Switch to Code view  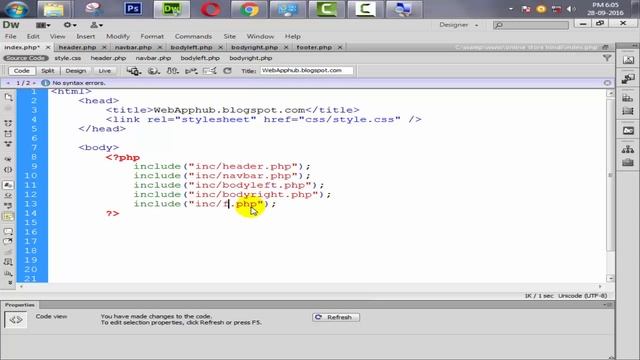click(22, 71)
